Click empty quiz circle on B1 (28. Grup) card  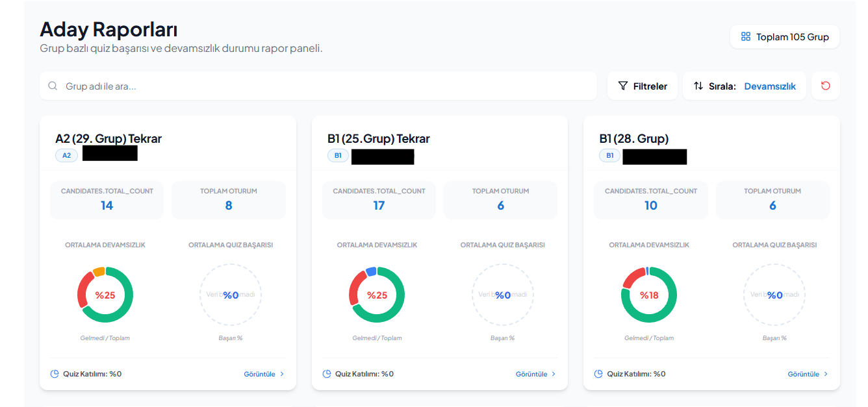pos(774,295)
